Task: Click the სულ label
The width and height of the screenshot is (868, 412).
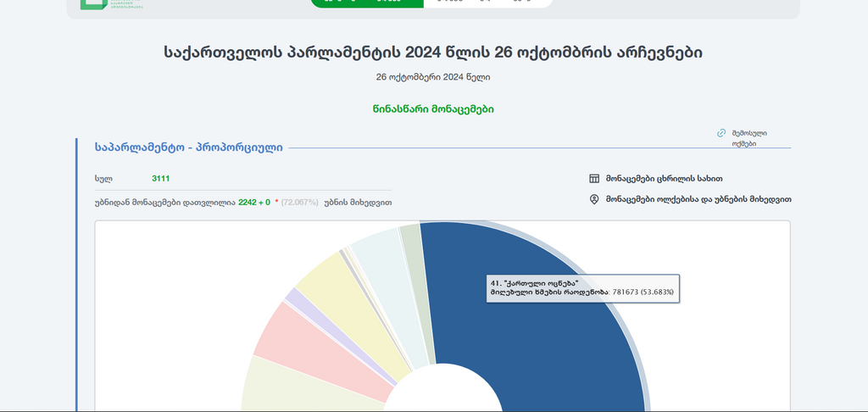Action: tap(103, 179)
